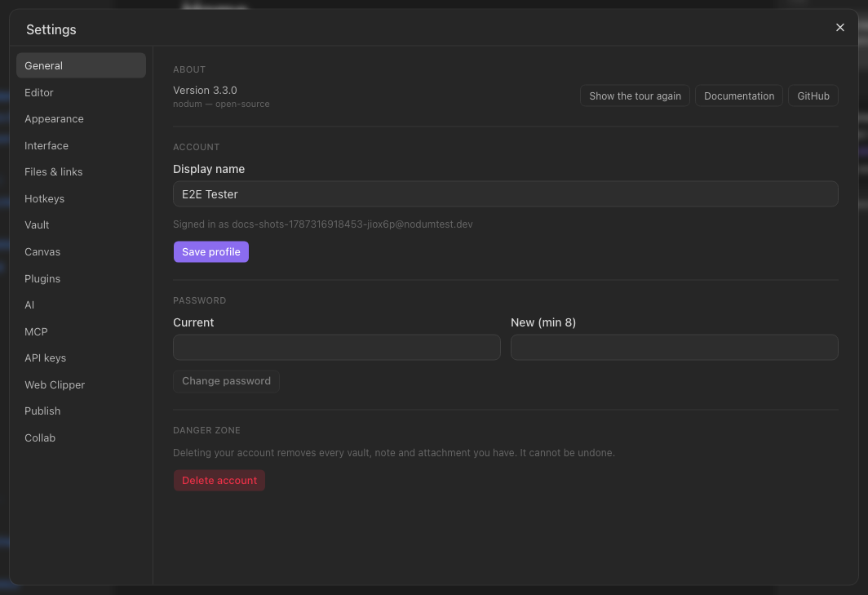The image size is (868, 595).
Task: Open Files & links settings
Action: 81,171
